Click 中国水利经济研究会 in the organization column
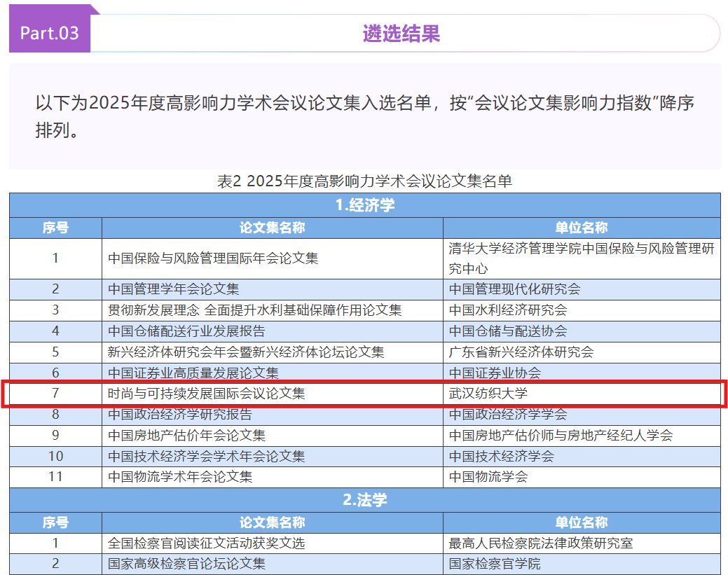This screenshot has width=728, height=575. 508,310
